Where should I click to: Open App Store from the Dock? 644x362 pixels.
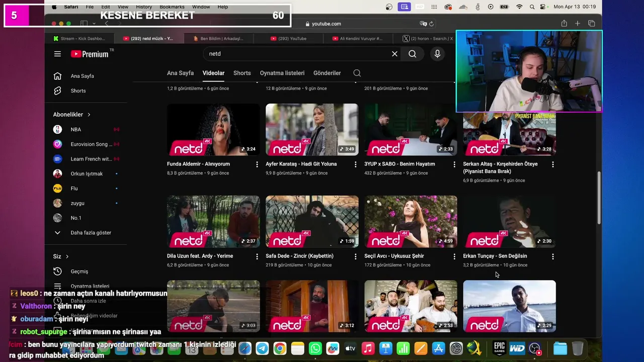pyautogui.click(x=438, y=348)
